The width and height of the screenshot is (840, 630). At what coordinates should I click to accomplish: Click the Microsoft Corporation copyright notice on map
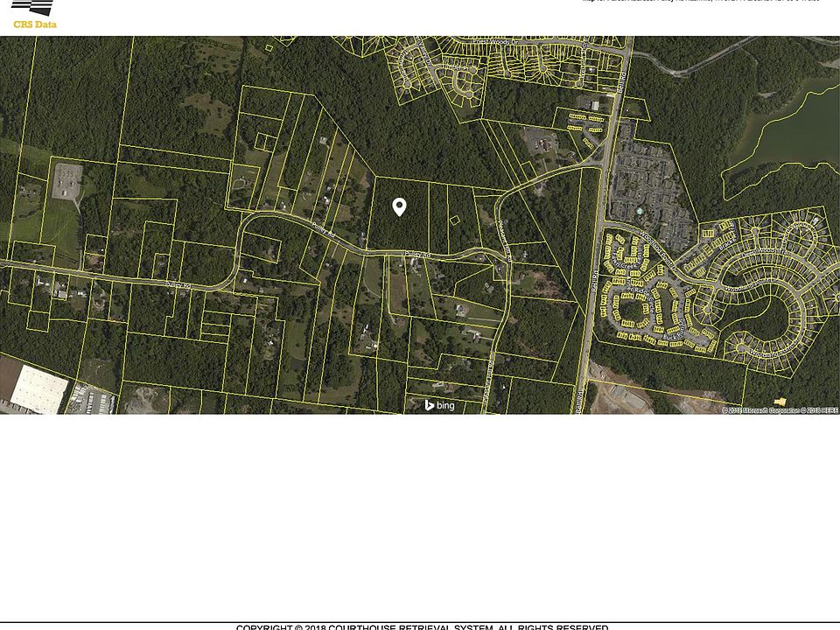780,410
